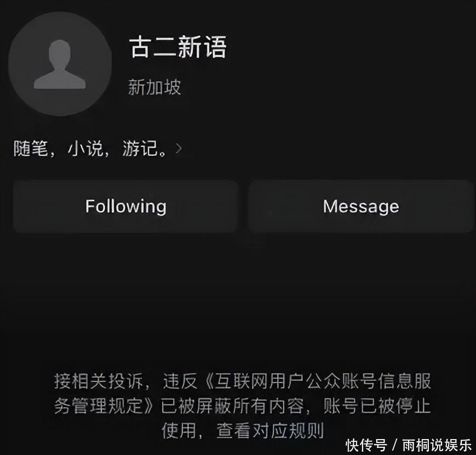476x455 pixels.
Task: Click the 使用 text on the last notice line
Action: pos(179,430)
